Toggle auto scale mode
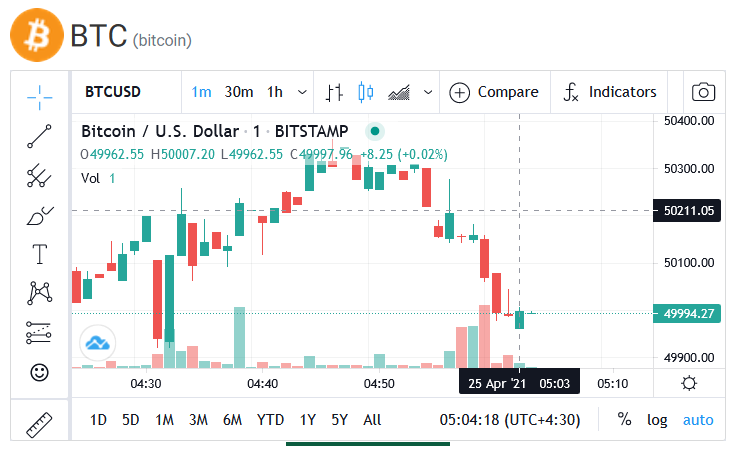The width and height of the screenshot is (748, 458). (x=698, y=420)
